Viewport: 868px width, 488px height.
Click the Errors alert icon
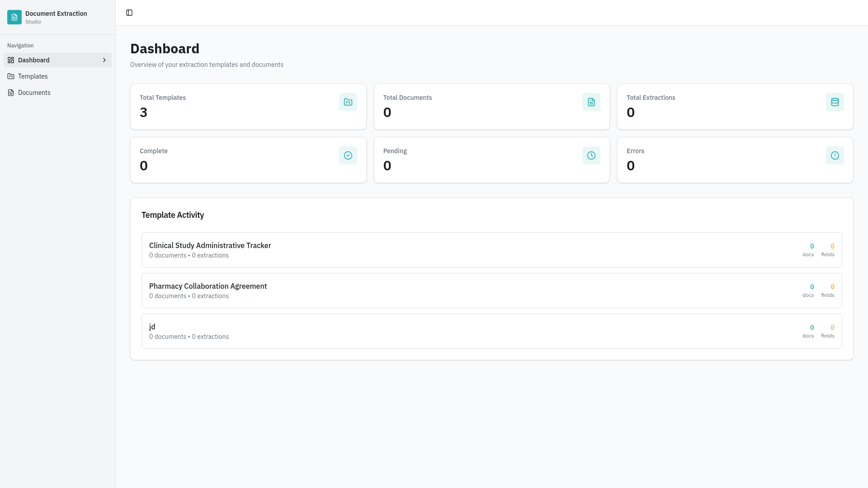[835, 155]
